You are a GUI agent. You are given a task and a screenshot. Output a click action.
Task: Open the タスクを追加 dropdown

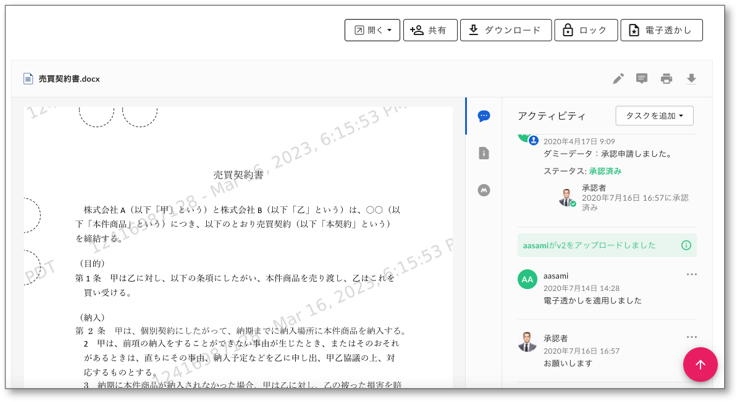coord(654,116)
